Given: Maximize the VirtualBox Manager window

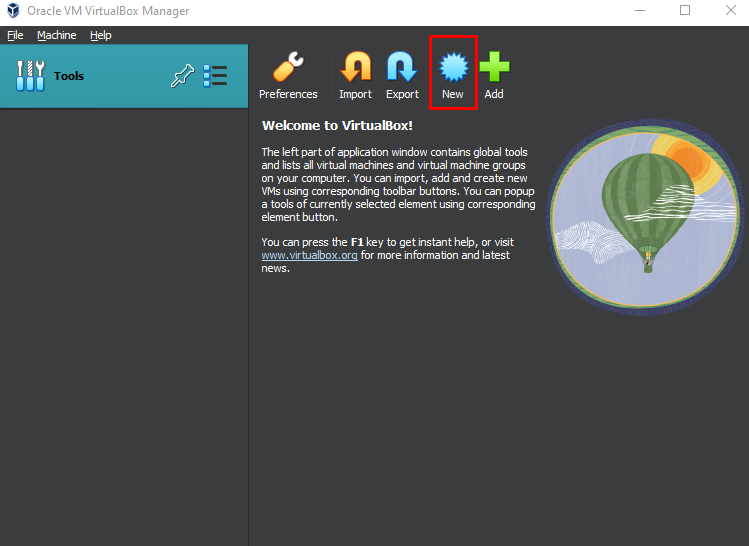Looking at the screenshot, I should [x=685, y=11].
